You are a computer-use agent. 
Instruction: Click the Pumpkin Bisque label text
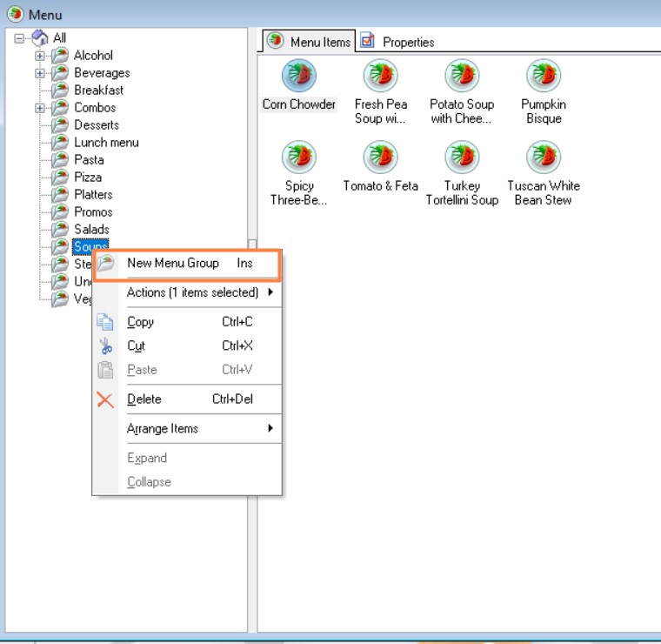click(544, 111)
